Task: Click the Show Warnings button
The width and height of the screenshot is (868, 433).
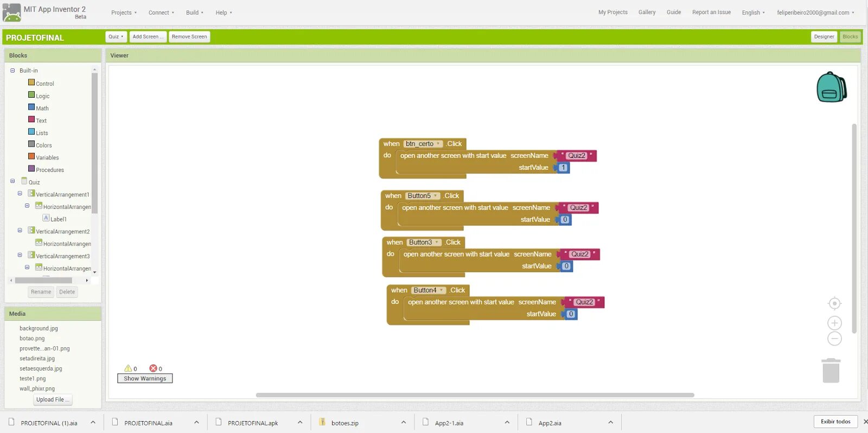Action: [x=145, y=378]
